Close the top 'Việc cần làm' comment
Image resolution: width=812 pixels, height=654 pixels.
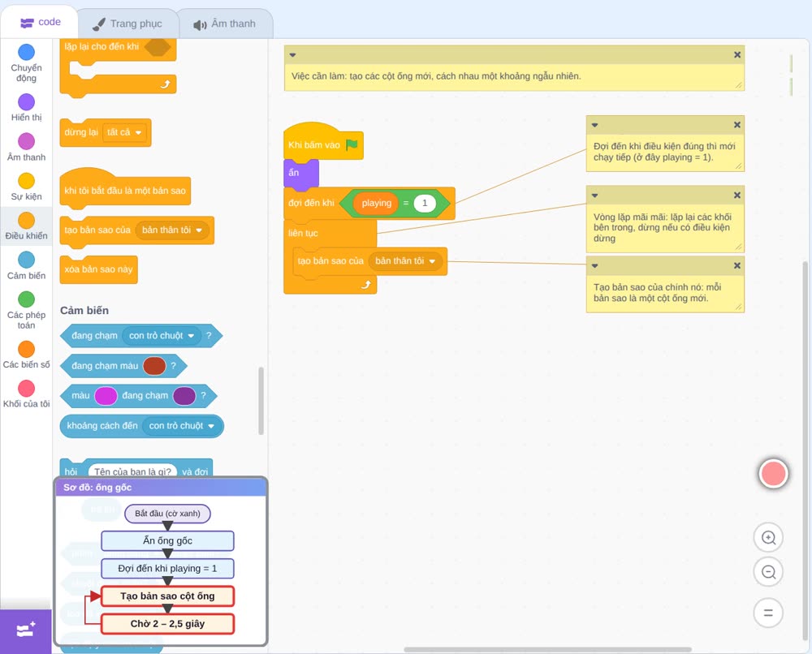tap(737, 55)
